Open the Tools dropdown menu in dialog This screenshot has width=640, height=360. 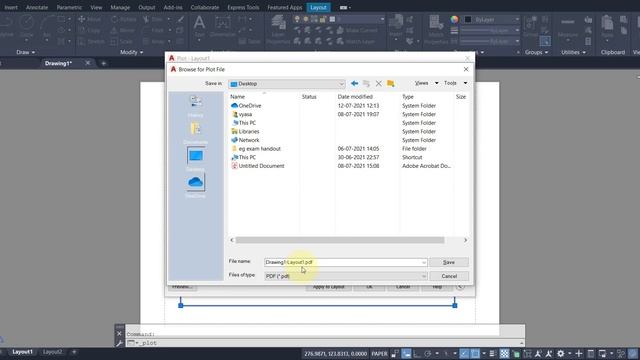click(x=456, y=83)
